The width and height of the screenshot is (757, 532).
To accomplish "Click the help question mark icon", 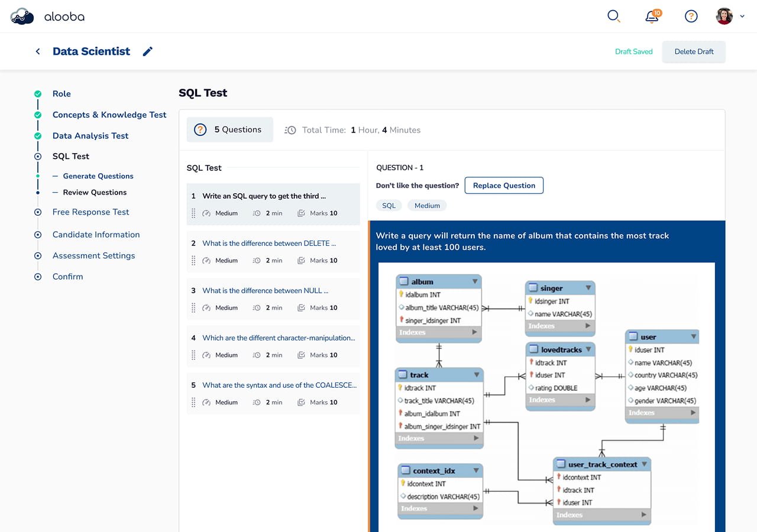I will [691, 17].
